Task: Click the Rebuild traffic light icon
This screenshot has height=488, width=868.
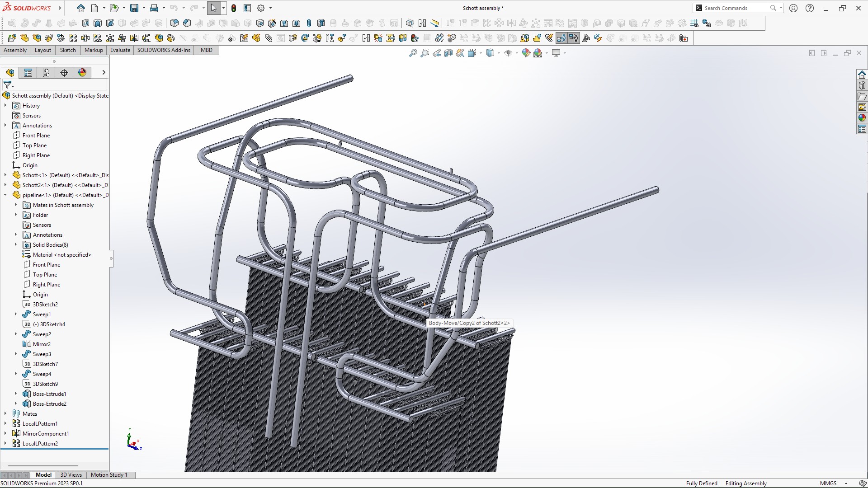Action: point(234,8)
